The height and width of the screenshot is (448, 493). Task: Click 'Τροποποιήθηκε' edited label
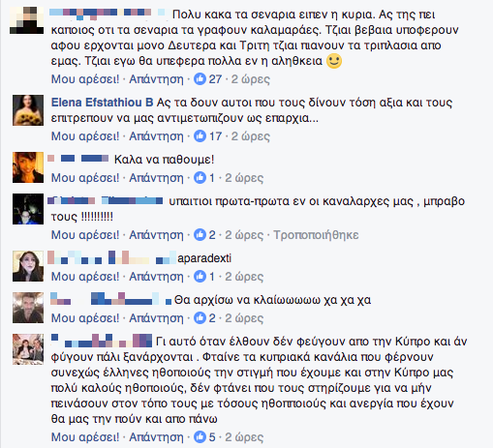point(316,235)
